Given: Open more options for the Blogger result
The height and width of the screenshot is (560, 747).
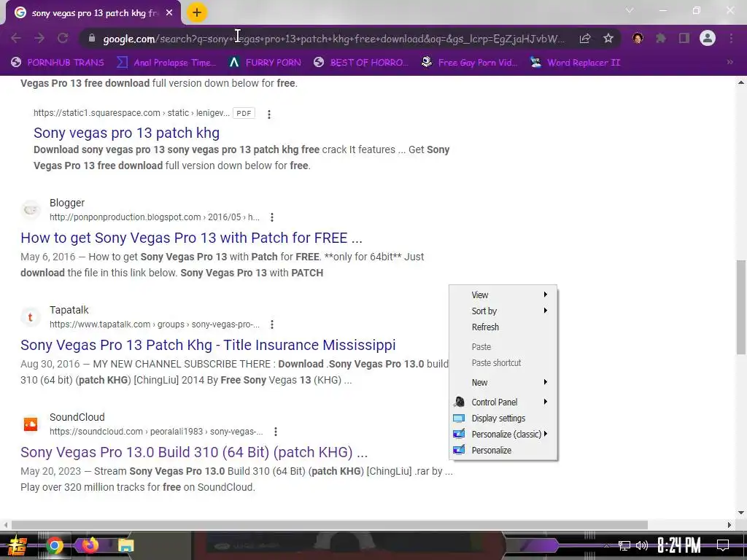Looking at the screenshot, I should pos(272,217).
